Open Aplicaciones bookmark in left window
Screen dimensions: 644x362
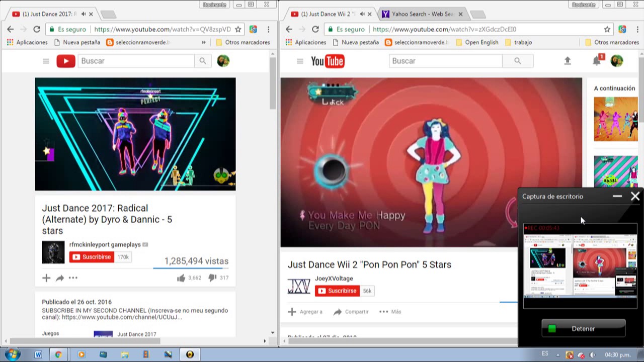coord(27,42)
